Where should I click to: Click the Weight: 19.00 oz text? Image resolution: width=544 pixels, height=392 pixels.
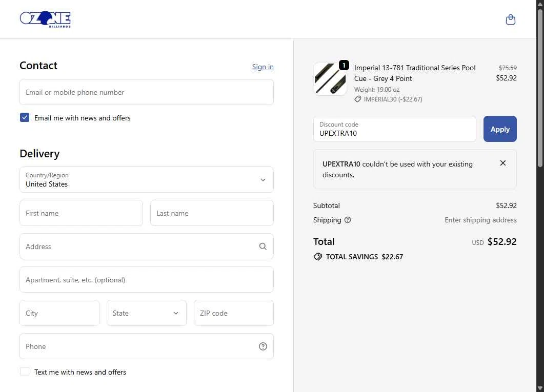point(377,90)
